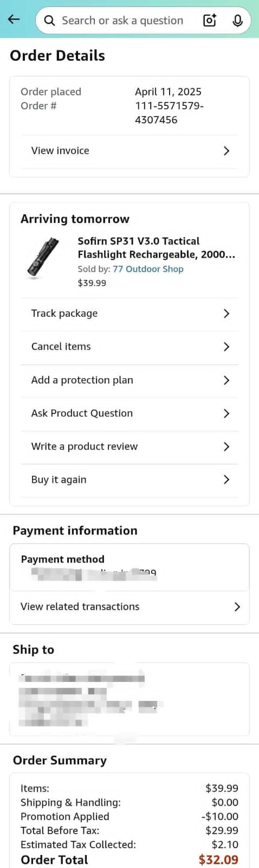Tap the Ask Product Question chevron
The width and height of the screenshot is (259, 868).
tap(226, 413)
